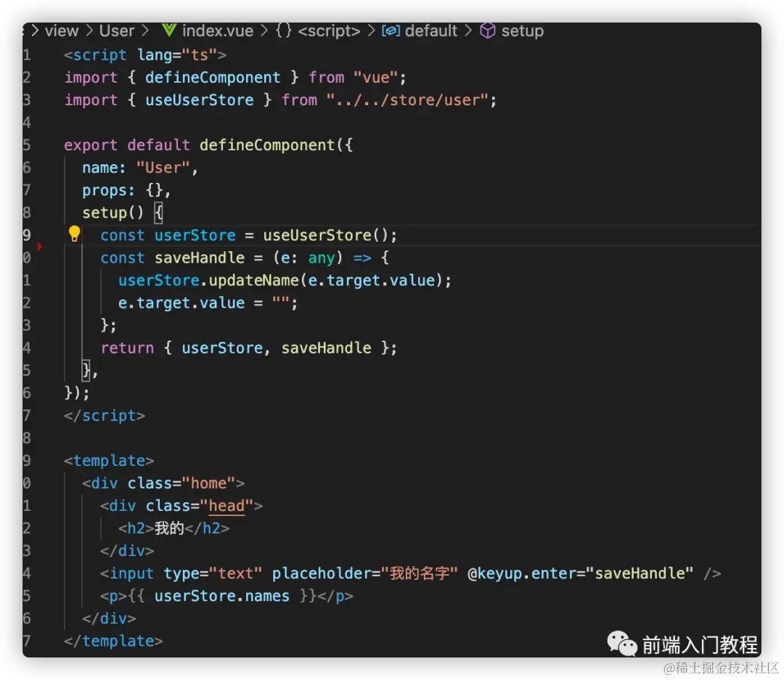Select the setup breadcrumb segment
The image size is (784, 680).
523,31
